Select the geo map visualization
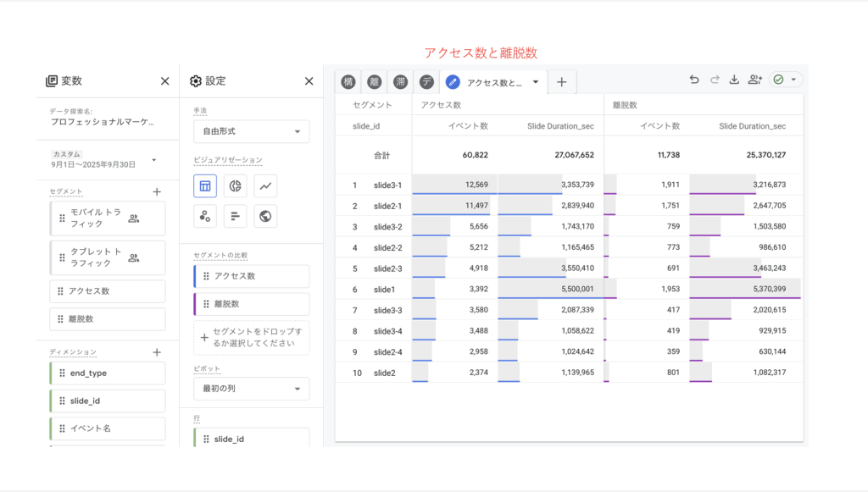The width and height of the screenshot is (868, 492). (265, 216)
